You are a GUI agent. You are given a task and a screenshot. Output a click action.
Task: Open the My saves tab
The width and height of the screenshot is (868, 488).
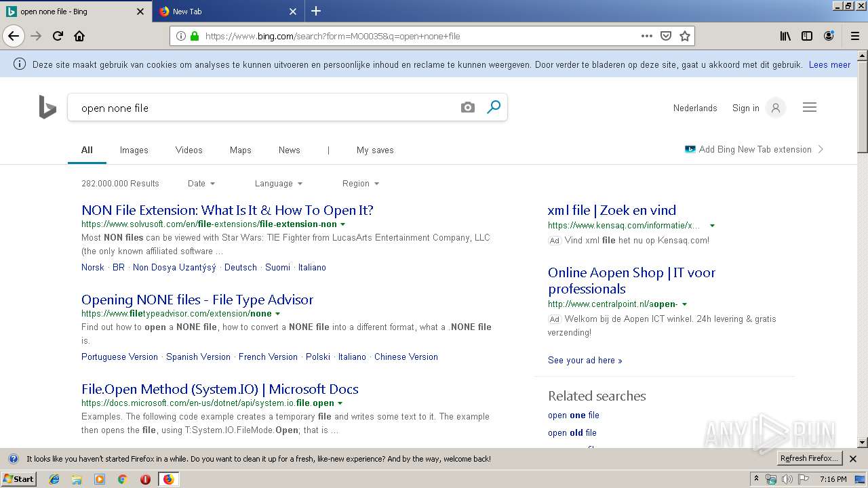(x=375, y=150)
